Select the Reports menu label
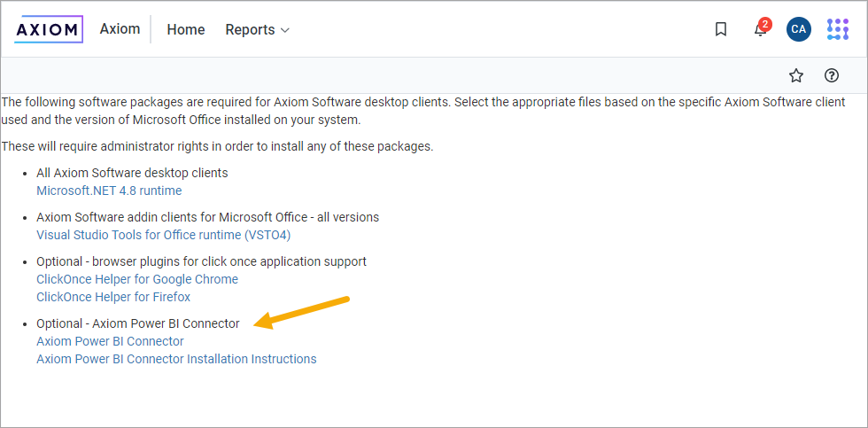The width and height of the screenshot is (868, 428). (250, 29)
